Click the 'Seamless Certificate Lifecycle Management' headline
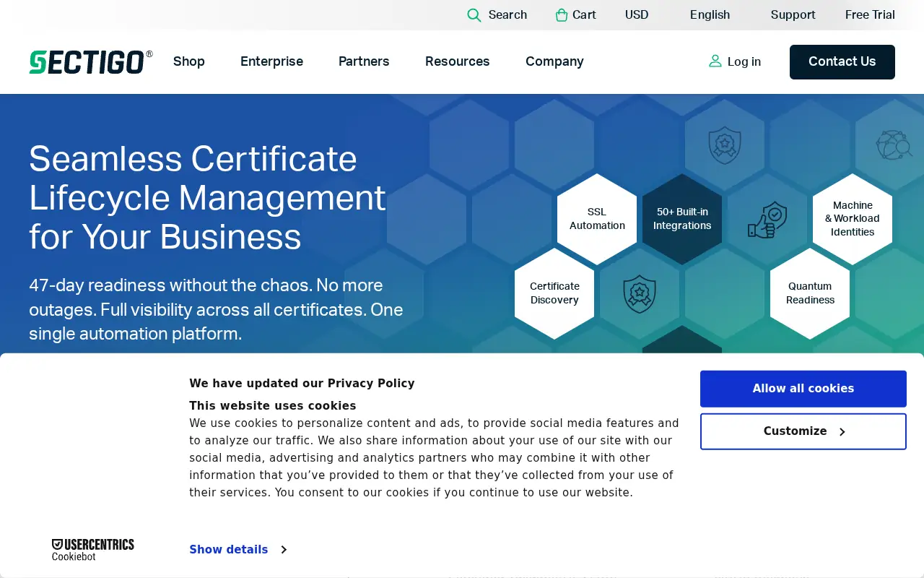 click(x=208, y=197)
